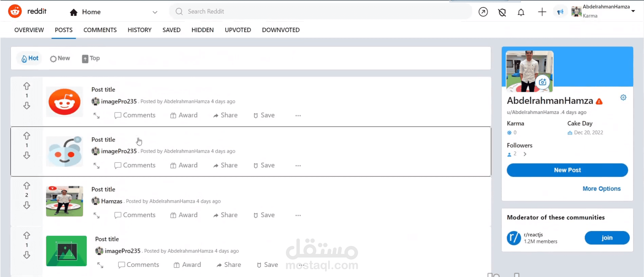
Task: Click the moderation shield icon in header
Action: pyautogui.click(x=502, y=13)
